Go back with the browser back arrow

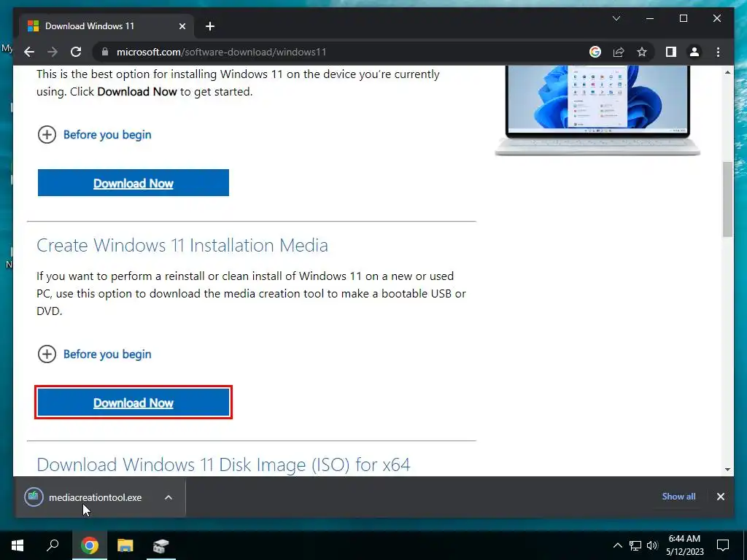pyautogui.click(x=29, y=52)
